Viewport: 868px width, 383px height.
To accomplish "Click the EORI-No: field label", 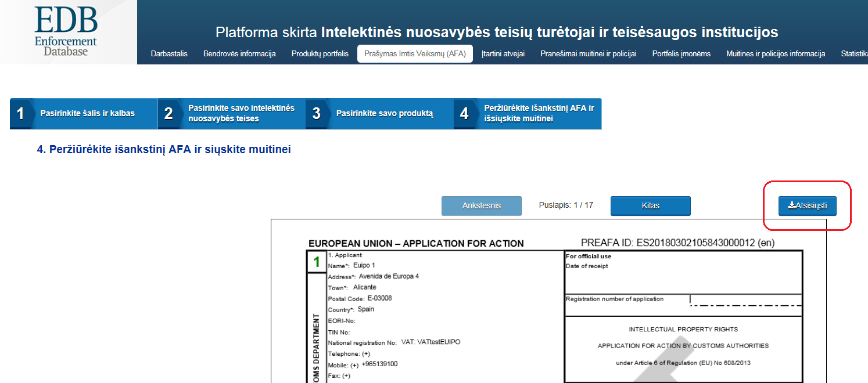I will tap(342, 321).
